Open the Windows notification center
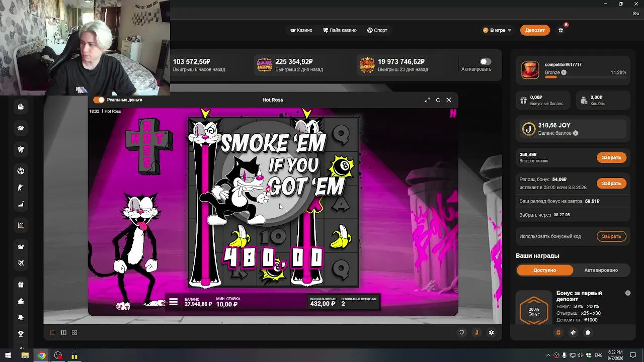644x362 pixels. (634, 355)
